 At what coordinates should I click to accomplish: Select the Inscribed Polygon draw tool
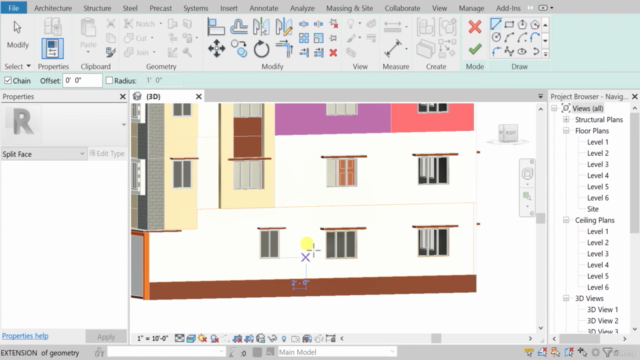(x=522, y=24)
